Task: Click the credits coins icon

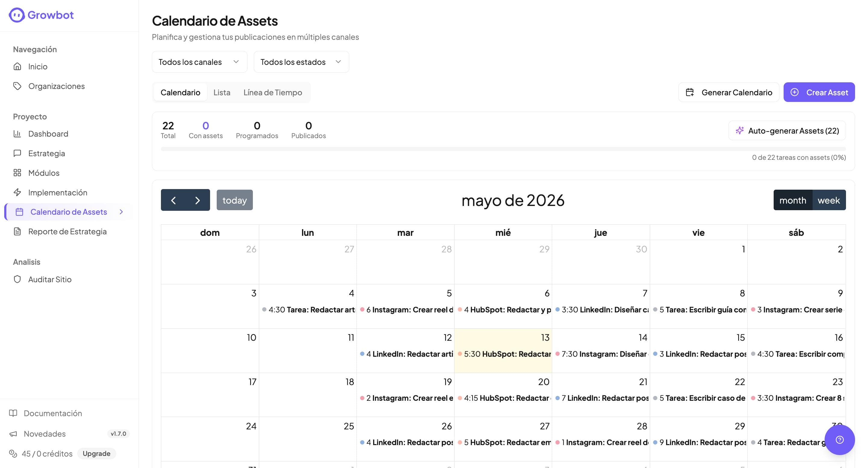Action: click(x=13, y=454)
